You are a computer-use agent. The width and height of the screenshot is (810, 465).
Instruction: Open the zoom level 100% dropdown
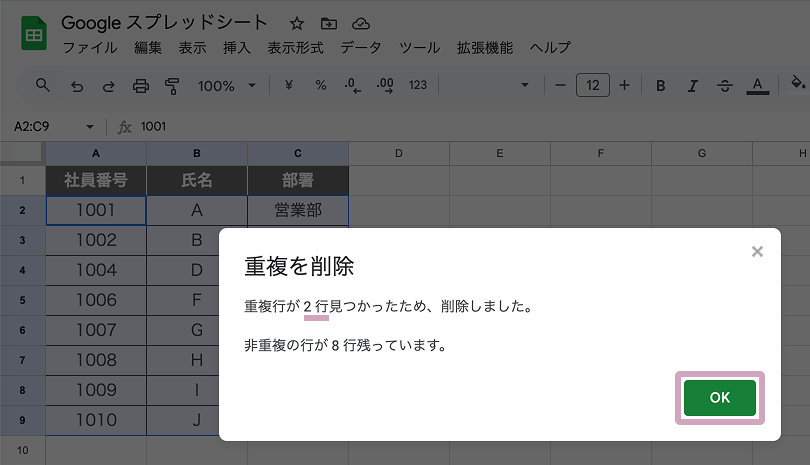pos(226,86)
